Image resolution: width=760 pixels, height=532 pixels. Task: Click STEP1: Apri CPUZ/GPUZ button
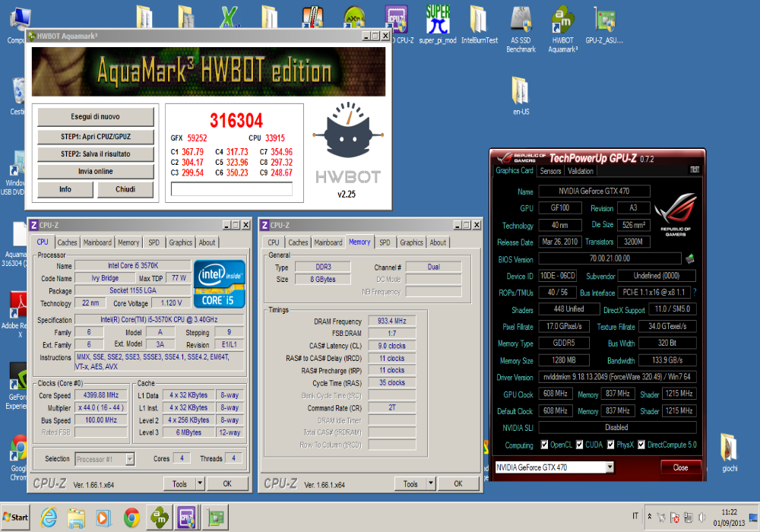coord(96,137)
